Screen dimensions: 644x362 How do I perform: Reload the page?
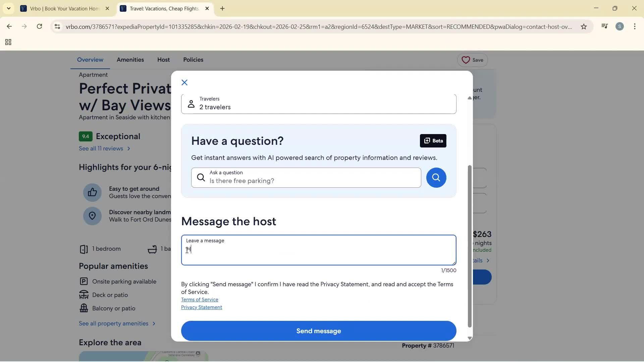pos(40,26)
